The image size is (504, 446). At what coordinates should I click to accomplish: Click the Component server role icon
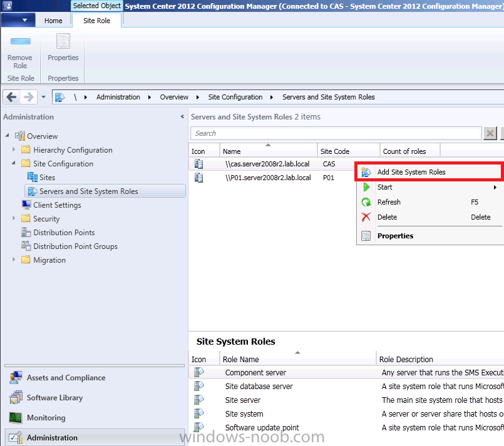click(x=199, y=372)
